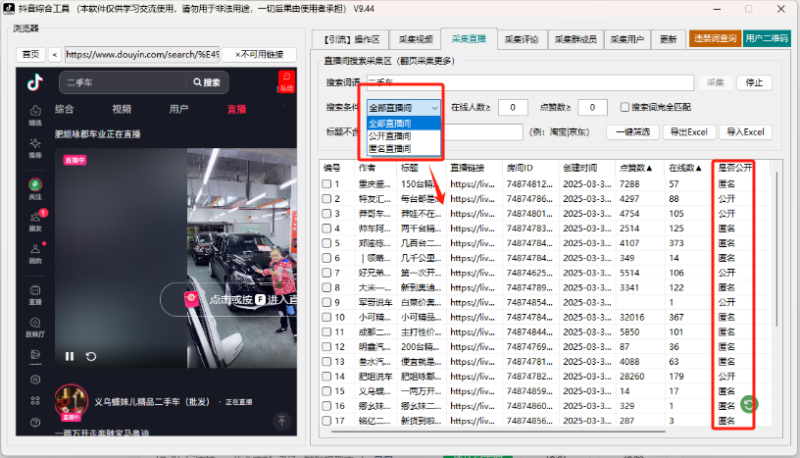Screen dimensions: 800x458
Task: Open the 【引流】操作区 tab
Action: pos(351,39)
